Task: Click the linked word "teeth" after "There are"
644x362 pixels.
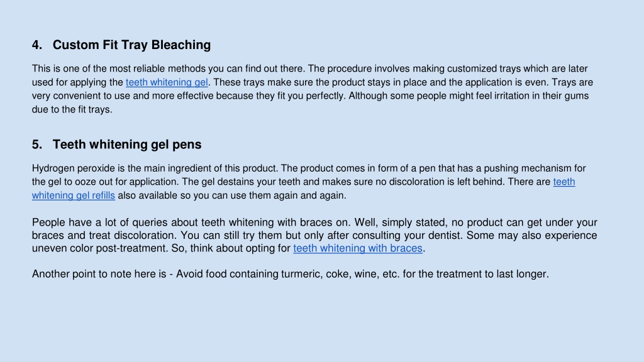Action: click(564, 182)
